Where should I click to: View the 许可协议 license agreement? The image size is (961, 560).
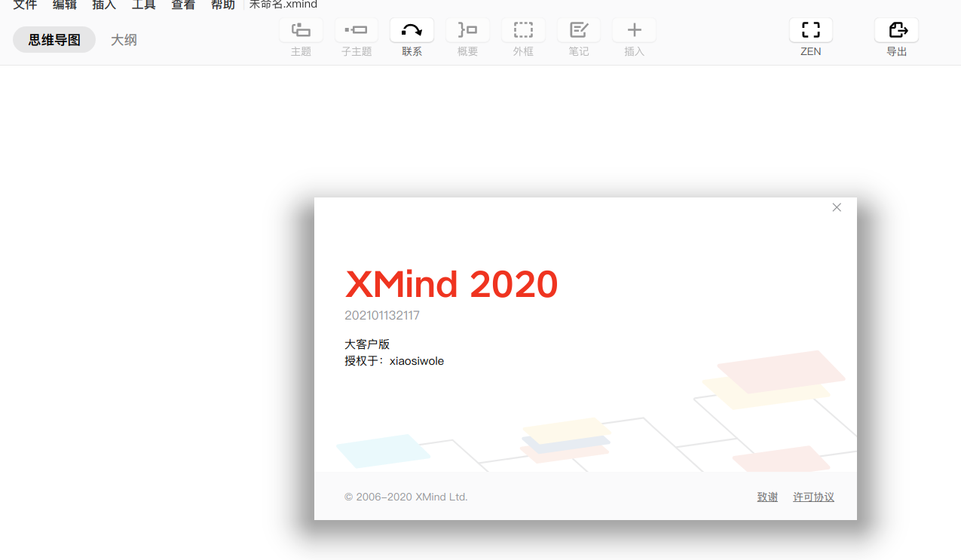coord(813,497)
